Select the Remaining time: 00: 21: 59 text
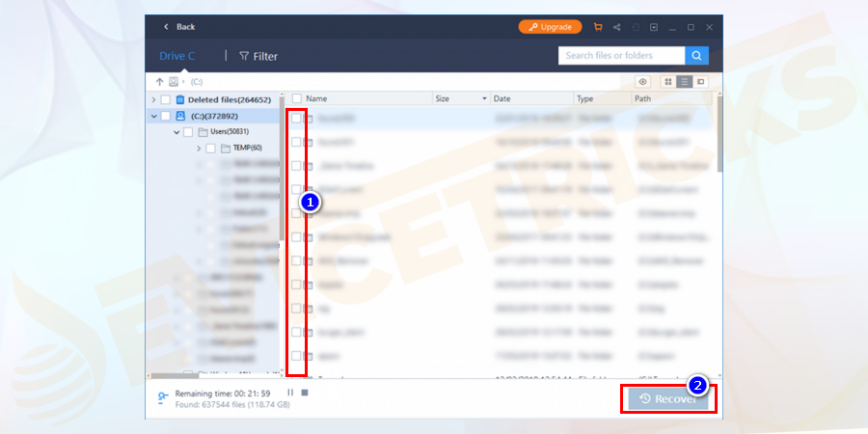The width and height of the screenshot is (868, 434). click(223, 393)
